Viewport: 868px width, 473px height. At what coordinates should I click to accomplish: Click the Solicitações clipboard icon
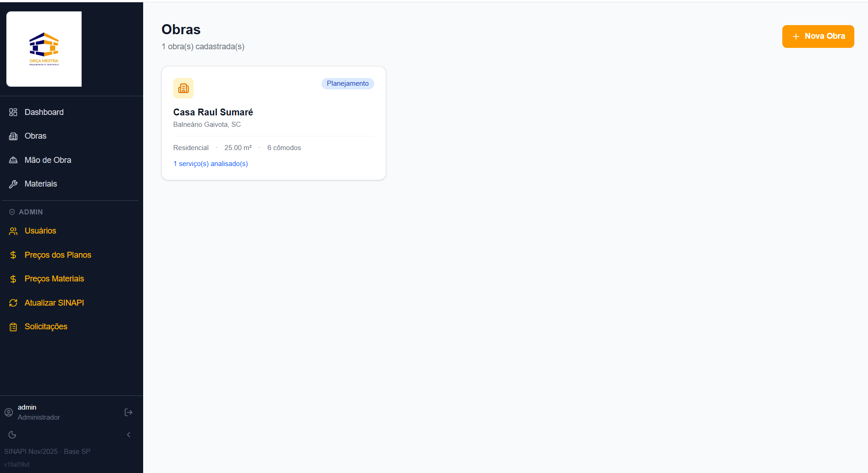tap(13, 327)
